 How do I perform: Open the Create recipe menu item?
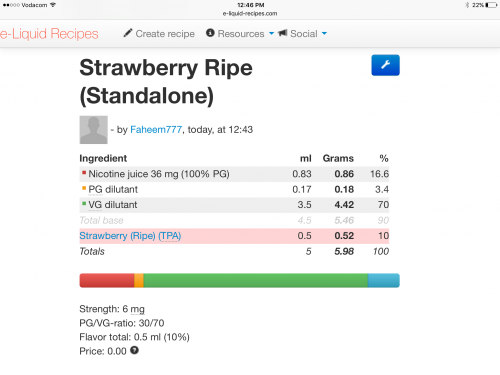tap(159, 33)
